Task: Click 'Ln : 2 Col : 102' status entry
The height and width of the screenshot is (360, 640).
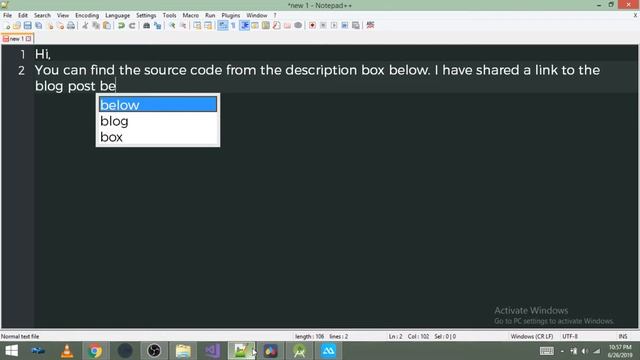Action: (409, 336)
